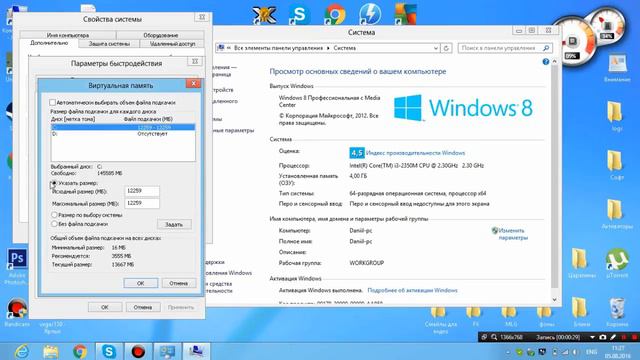
Task: Open the lightning bolt desktop shortcut
Action: pyautogui.click(x=370, y=14)
